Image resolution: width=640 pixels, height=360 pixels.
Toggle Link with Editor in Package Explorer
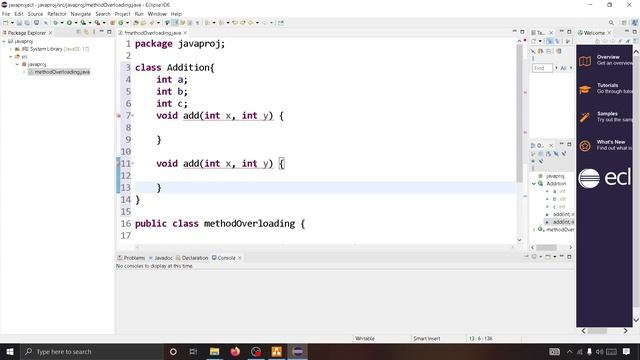(86, 32)
